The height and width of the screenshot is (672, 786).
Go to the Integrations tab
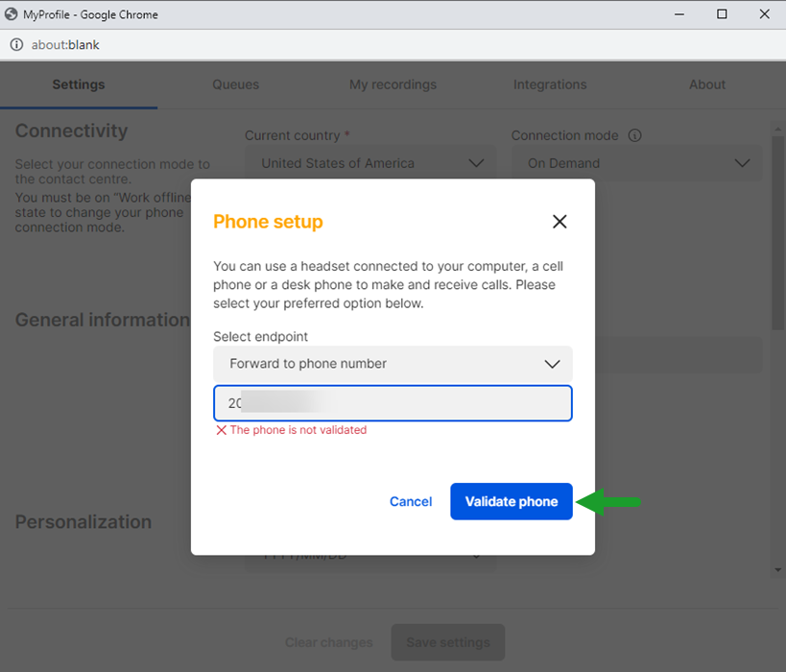coord(550,84)
